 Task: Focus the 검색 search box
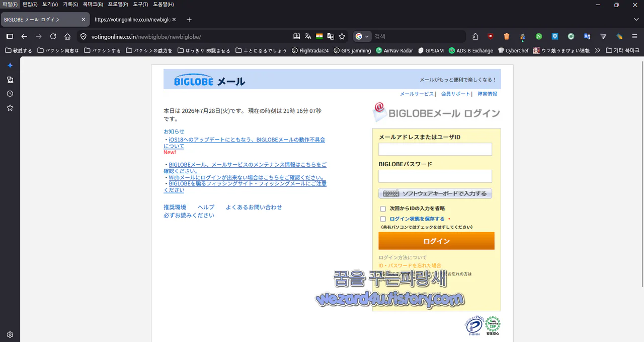click(x=418, y=36)
